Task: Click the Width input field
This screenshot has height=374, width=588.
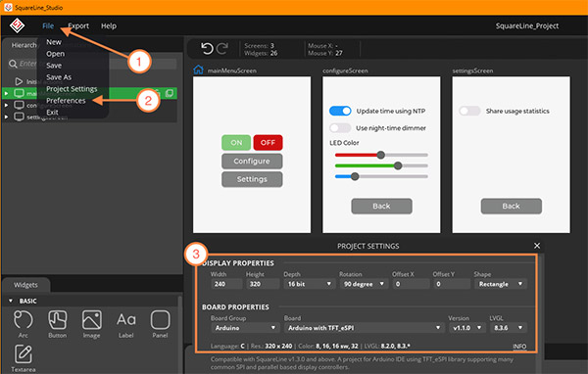Action: 226,284
